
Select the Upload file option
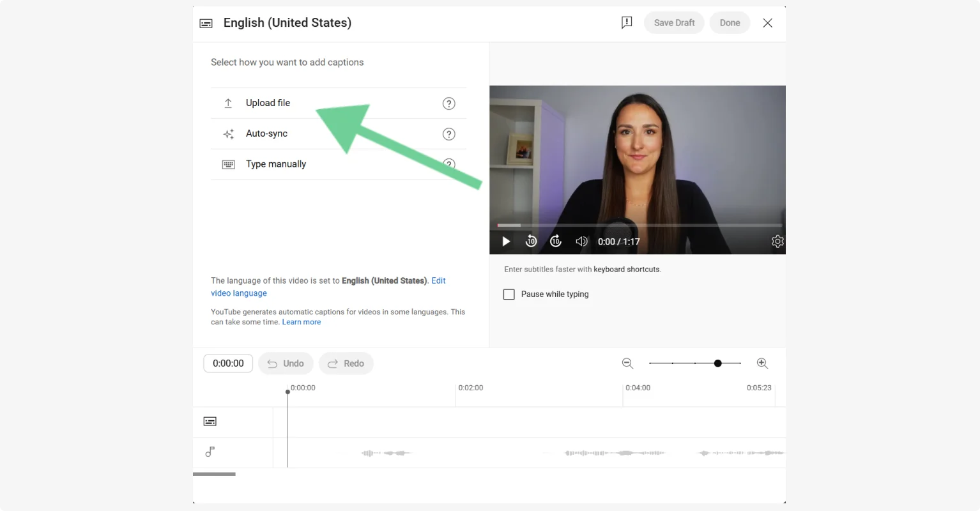click(x=339, y=103)
